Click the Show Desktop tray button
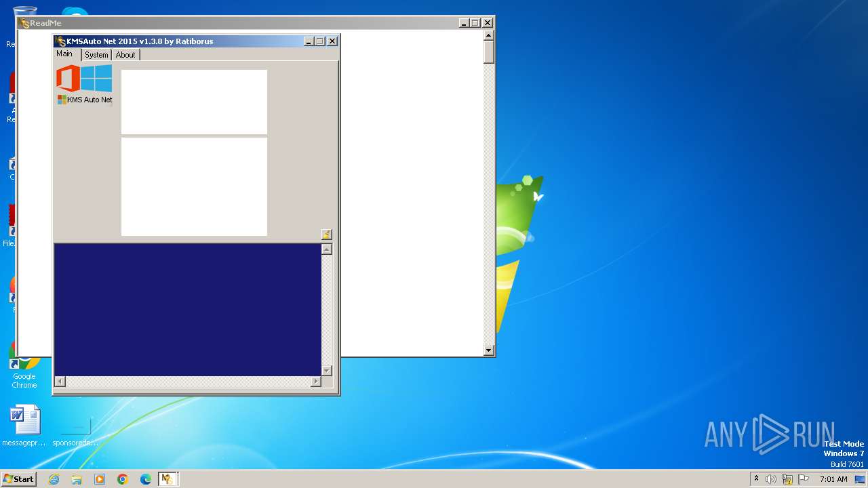868x488 pixels. pyautogui.click(x=860, y=479)
